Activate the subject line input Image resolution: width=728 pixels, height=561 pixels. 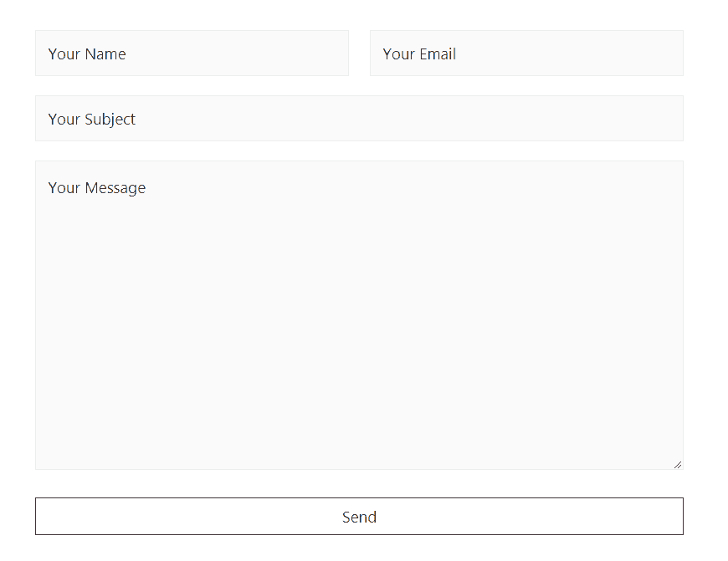point(359,119)
